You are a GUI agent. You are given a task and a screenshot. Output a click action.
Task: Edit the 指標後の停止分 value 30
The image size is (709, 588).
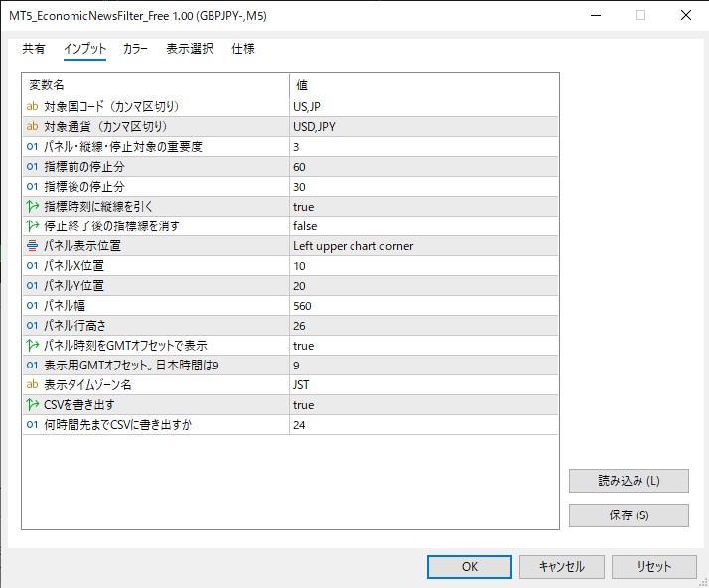click(x=423, y=187)
